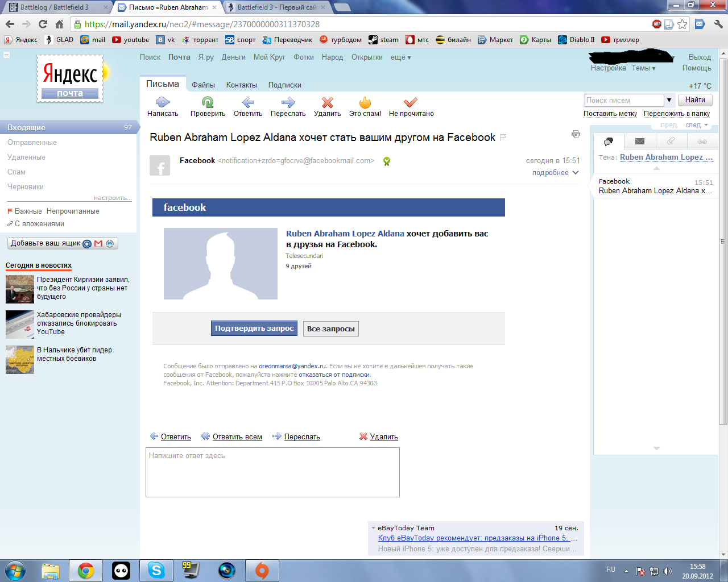Switch to Battlefield 3 - Первый сайт tab

click(x=277, y=7)
